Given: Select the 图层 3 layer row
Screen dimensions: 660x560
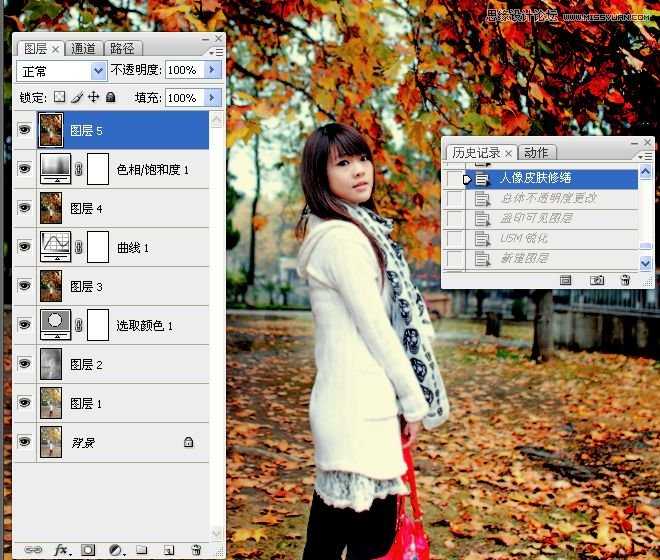Looking at the screenshot, I should 112,286.
